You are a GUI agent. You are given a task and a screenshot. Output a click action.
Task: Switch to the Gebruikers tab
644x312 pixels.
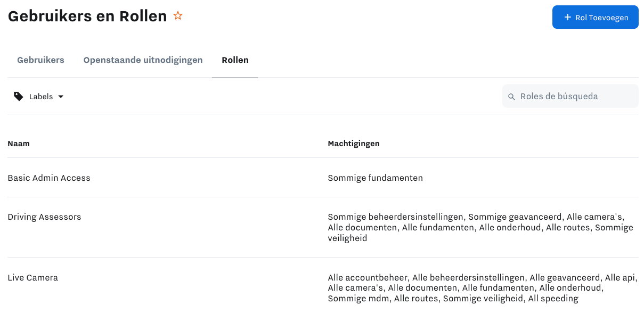[x=40, y=60]
